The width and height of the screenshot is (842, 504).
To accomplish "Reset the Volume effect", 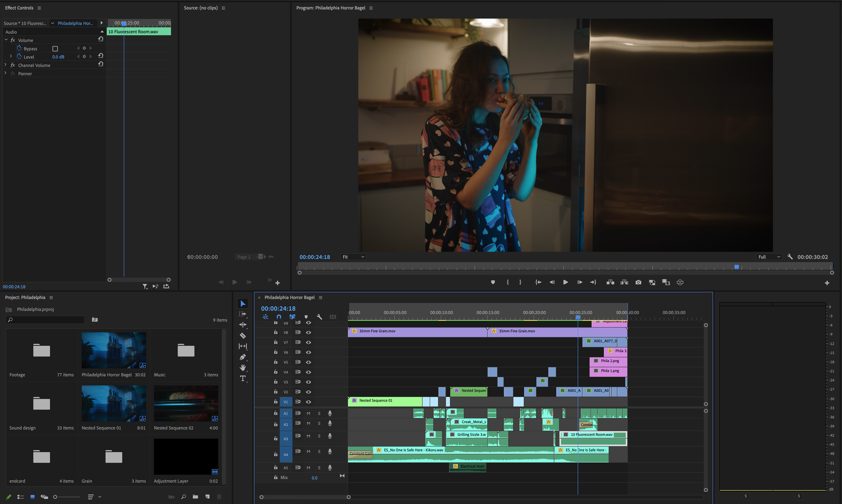I will pos(101,39).
